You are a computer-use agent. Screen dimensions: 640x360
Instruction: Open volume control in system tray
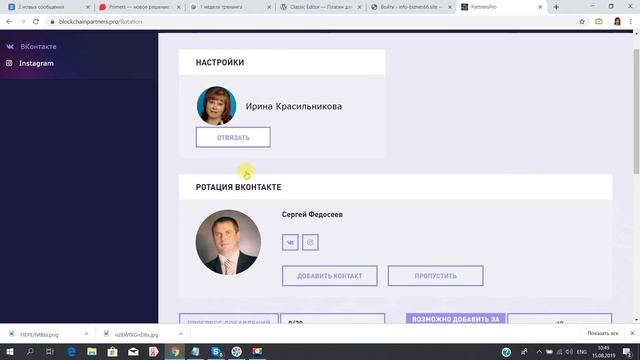569,351
